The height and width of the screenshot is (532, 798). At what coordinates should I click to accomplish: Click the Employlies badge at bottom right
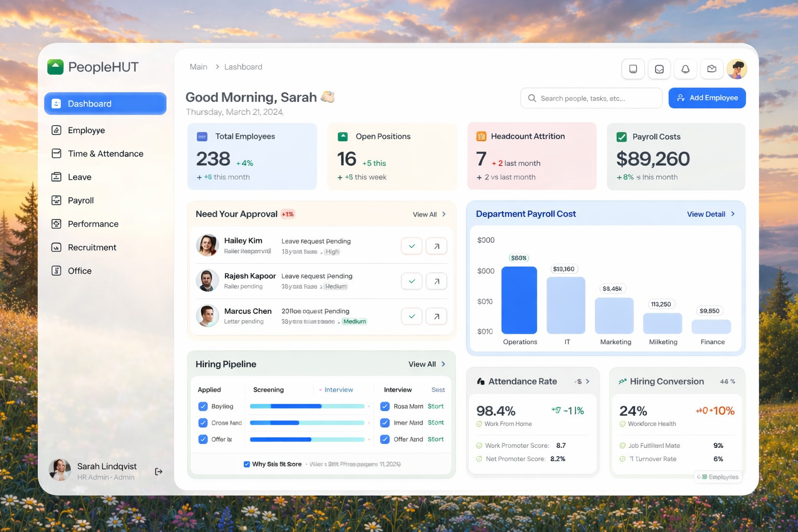point(718,477)
